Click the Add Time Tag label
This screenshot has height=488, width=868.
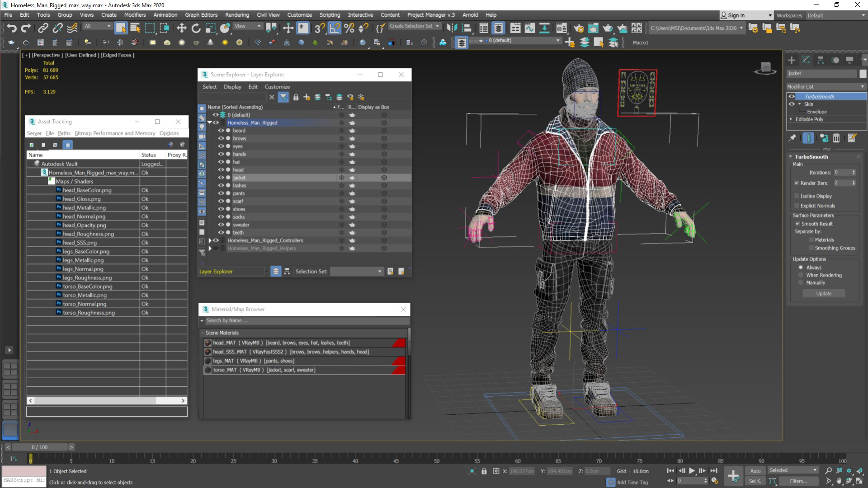click(632, 483)
